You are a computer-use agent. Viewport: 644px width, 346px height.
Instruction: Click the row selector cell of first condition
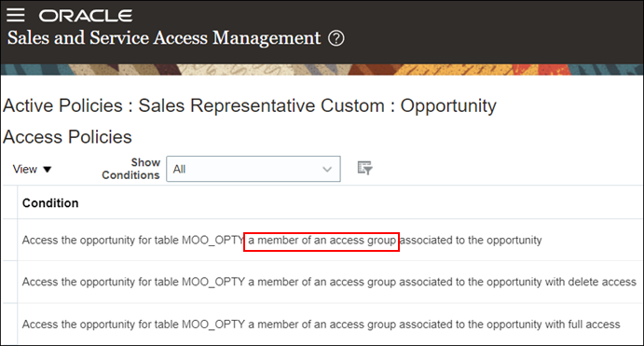click(10, 240)
